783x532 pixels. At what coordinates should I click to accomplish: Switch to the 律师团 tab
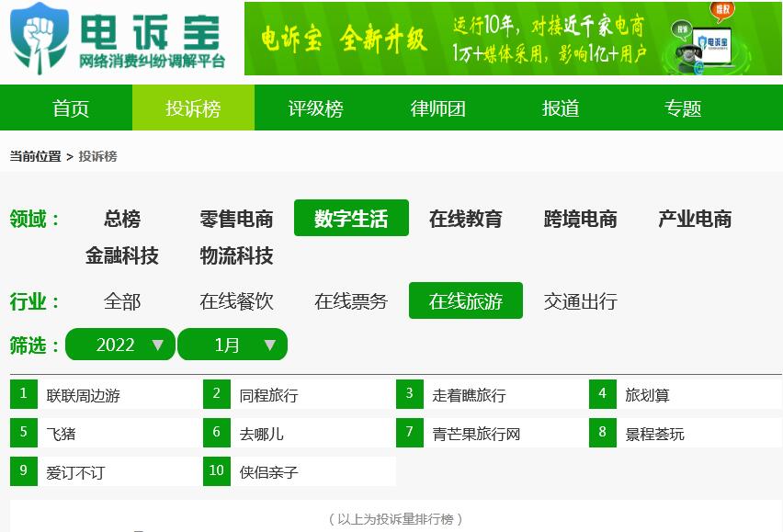point(437,108)
